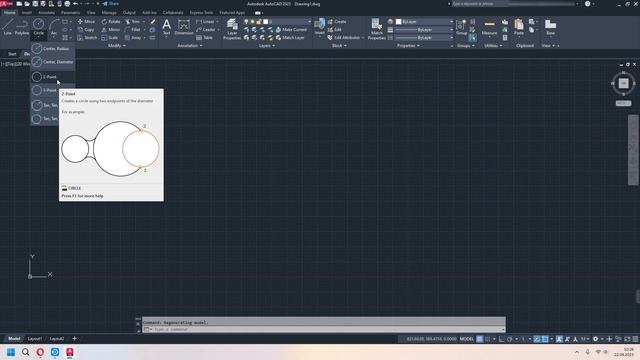The width and height of the screenshot is (640, 360).
Task: Click the Fillet tool
Action: [x=133, y=30]
